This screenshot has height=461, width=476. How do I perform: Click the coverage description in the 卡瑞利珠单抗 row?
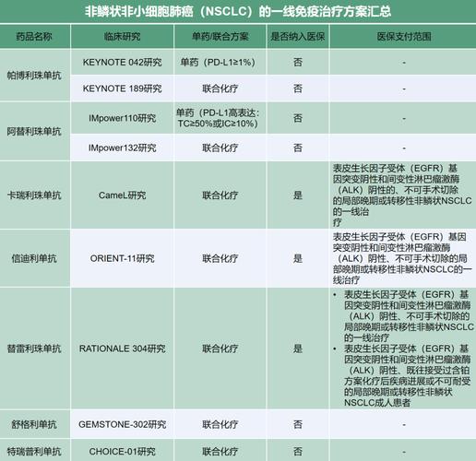tap(402, 195)
